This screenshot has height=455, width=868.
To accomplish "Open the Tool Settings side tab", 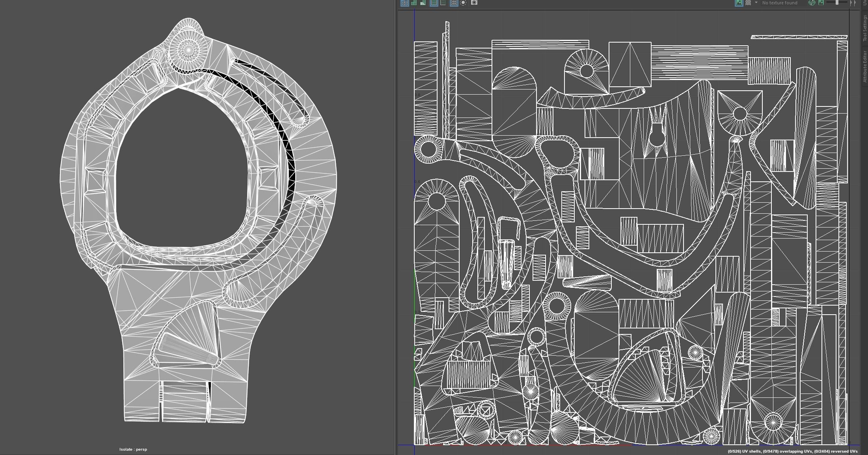I will (x=864, y=28).
